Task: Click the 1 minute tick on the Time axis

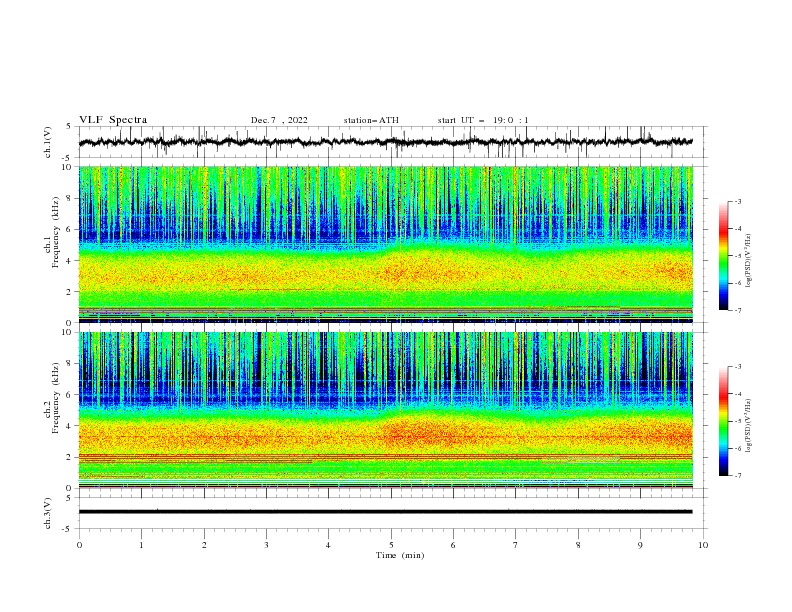Action: click(141, 545)
